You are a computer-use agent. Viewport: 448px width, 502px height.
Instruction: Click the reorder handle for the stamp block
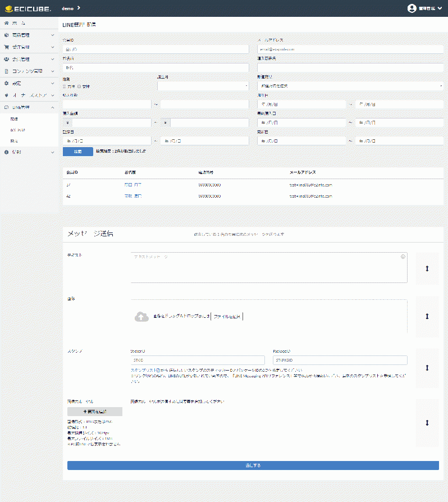point(427,368)
